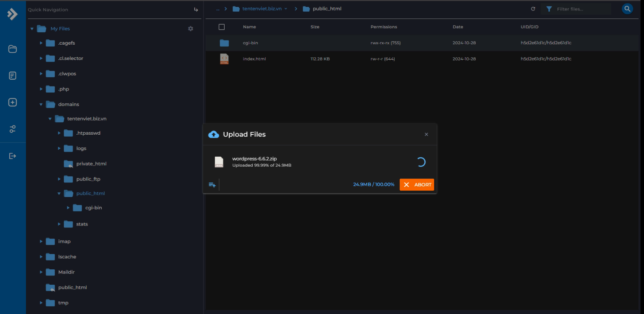Expand the .htpasswd folder
Screen dimensions: 644x314
pyautogui.click(x=59, y=133)
